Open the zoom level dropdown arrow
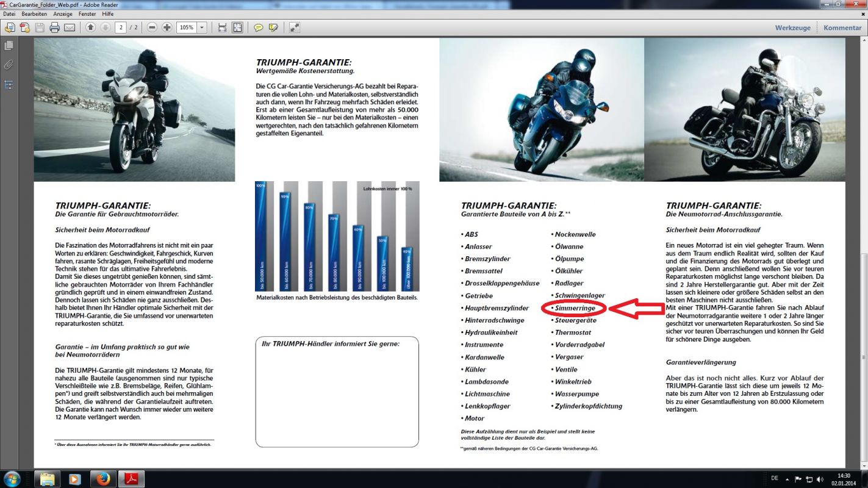The width and height of the screenshot is (868, 488). [202, 27]
